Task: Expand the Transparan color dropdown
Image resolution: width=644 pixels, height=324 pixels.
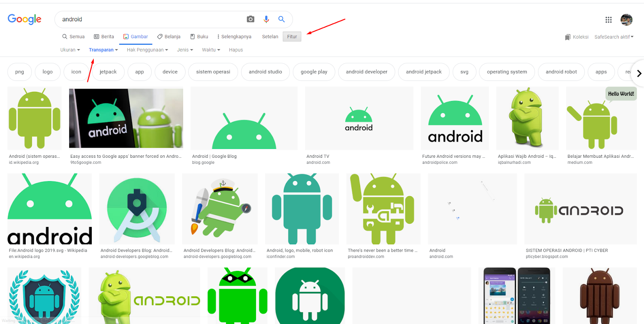Action: (103, 50)
